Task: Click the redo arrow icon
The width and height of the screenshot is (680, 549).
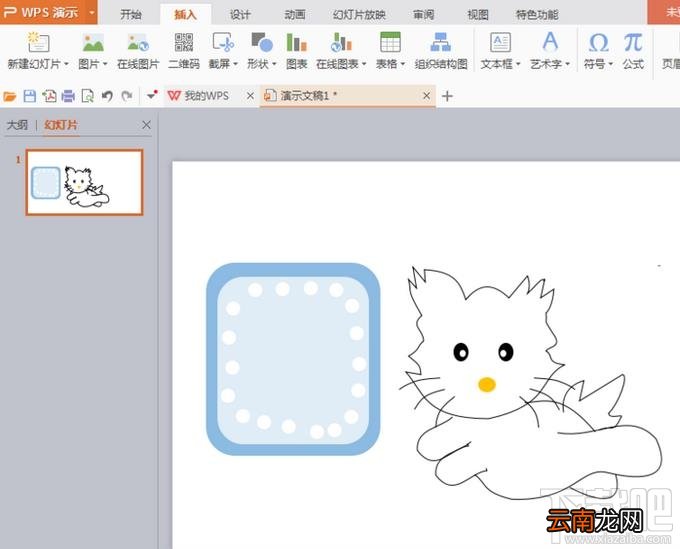Action: (x=127, y=96)
